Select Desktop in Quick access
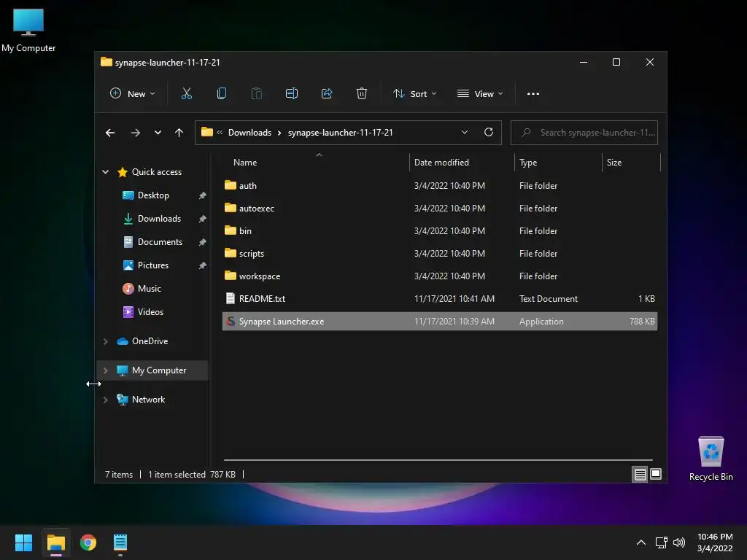The image size is (747, 560). 153,195
